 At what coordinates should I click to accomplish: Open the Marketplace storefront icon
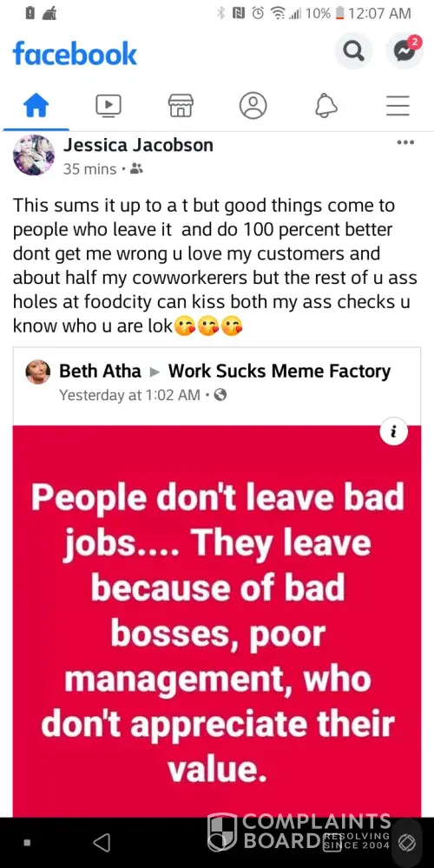point(181,105)
